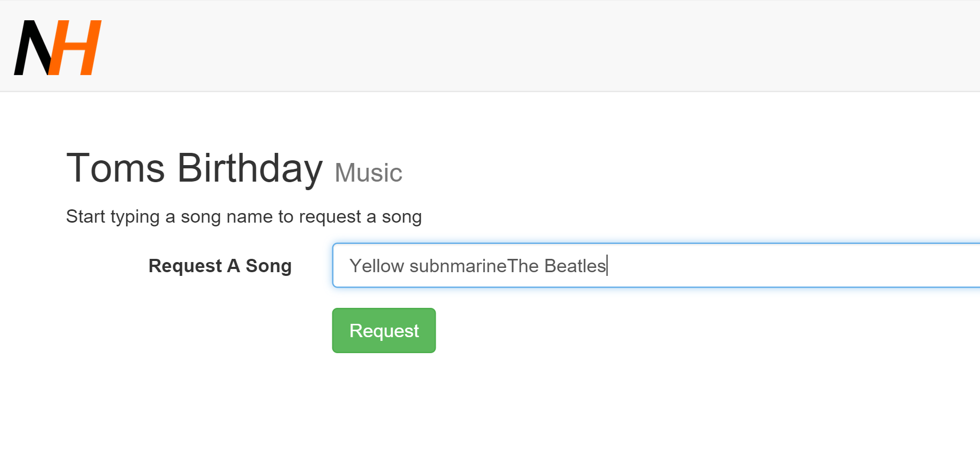Click the word 'Song' in the form label
The width and height of the screenshot is (980, 449).
coord(268,266)
